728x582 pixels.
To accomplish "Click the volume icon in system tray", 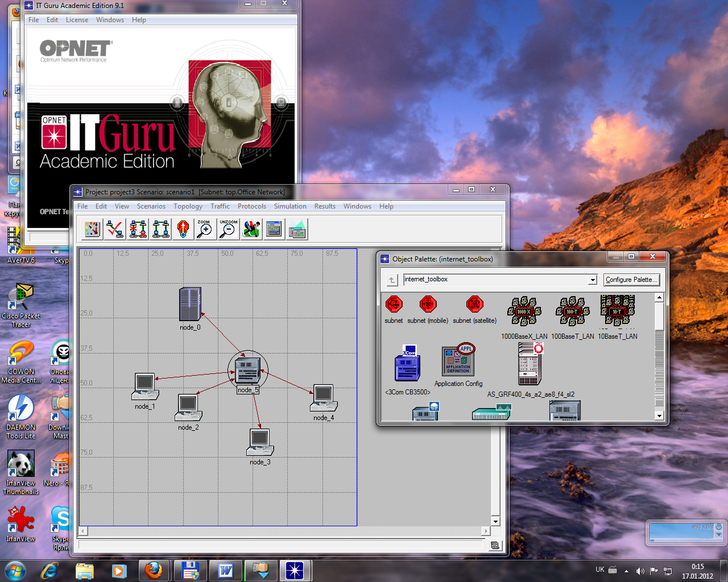I will pyautogui.click(x=640, y=571).
